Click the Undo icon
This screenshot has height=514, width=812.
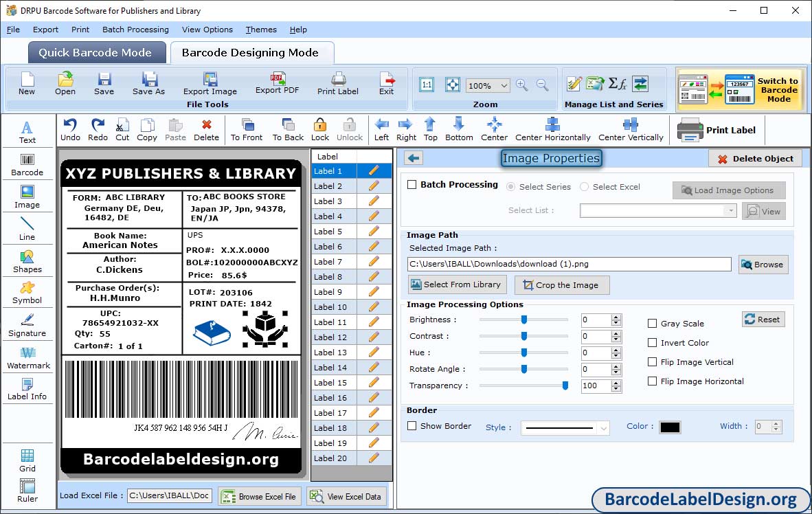70,130
